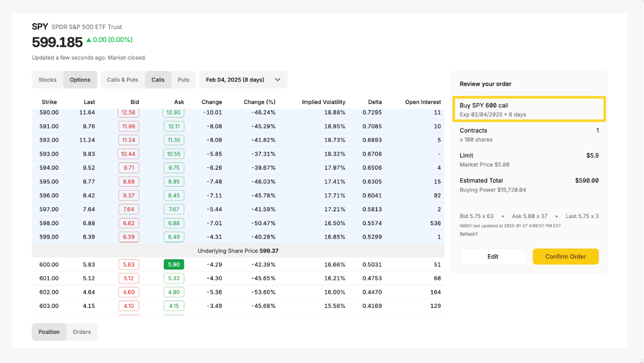Click the 5.12 bid for strike 601
Image resolution: width=644 pixels, height=363 pixels.
tap(129, 278)
